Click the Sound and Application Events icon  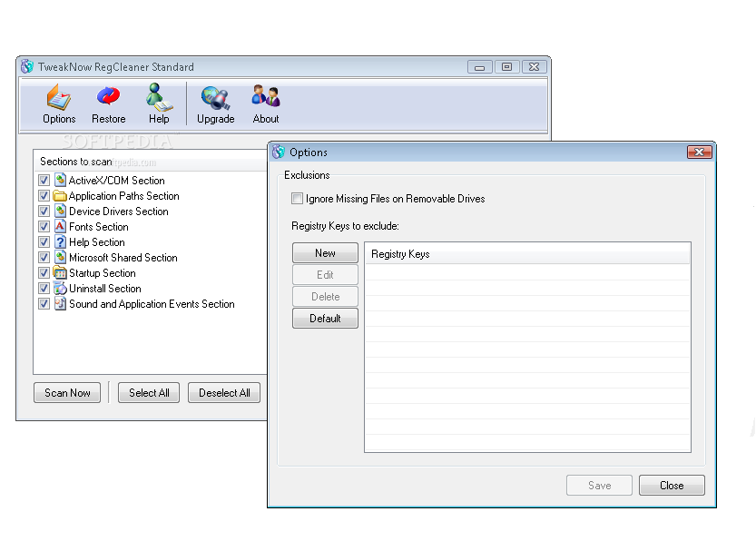(60, 304)
